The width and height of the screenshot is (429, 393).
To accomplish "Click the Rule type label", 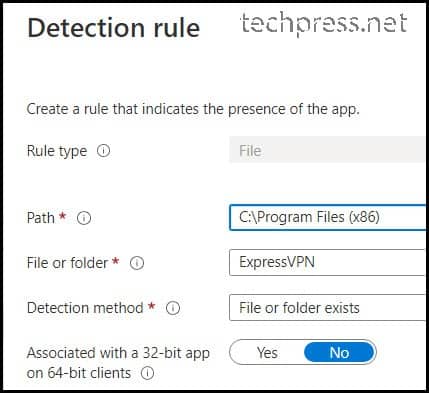I will pos(57,151).
